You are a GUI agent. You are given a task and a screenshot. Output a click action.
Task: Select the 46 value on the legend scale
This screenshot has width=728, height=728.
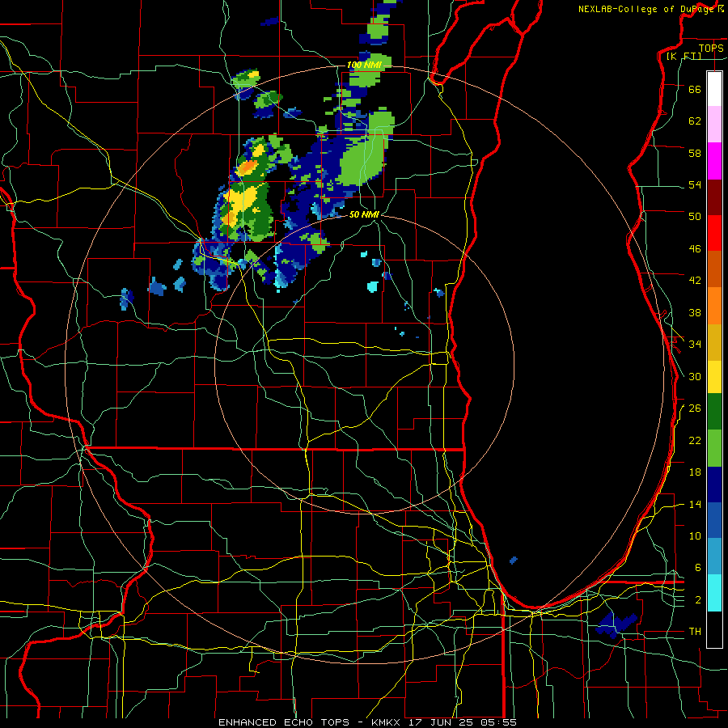coord(695,248)
